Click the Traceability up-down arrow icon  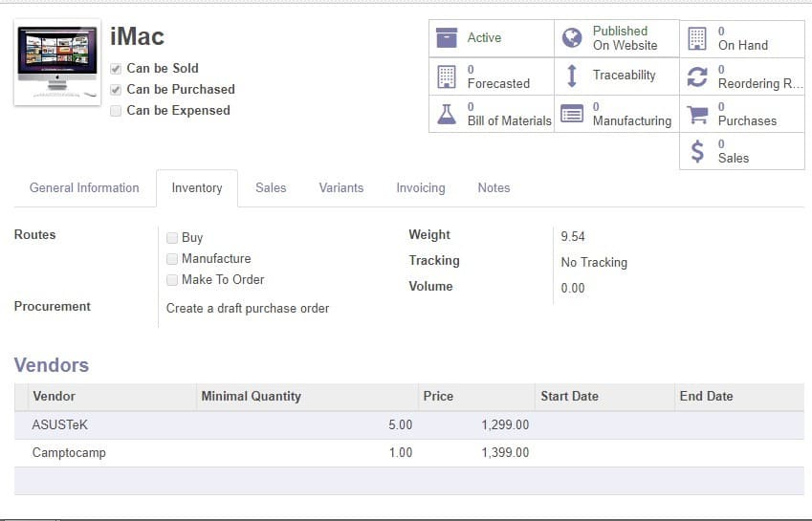click(572, 76)
